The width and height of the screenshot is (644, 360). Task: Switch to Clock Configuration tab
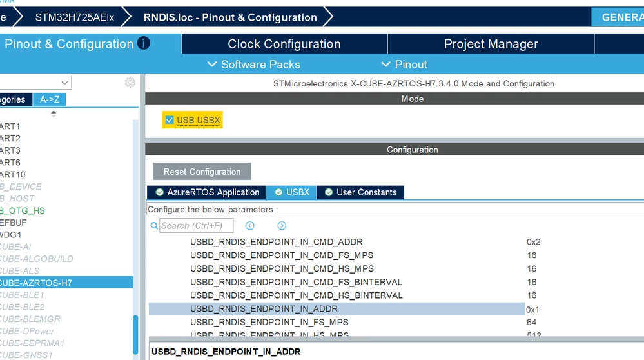[284, 44]
